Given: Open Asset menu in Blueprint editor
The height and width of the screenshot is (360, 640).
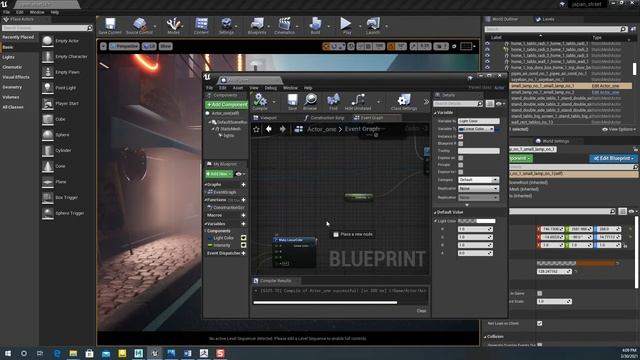Looking at the screenshot, I should [238, 88].
